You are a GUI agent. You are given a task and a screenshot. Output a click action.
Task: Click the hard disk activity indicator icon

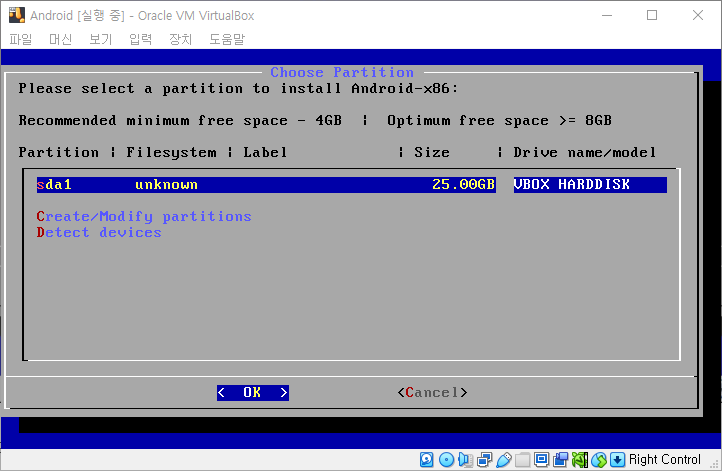tap(426, 459)
